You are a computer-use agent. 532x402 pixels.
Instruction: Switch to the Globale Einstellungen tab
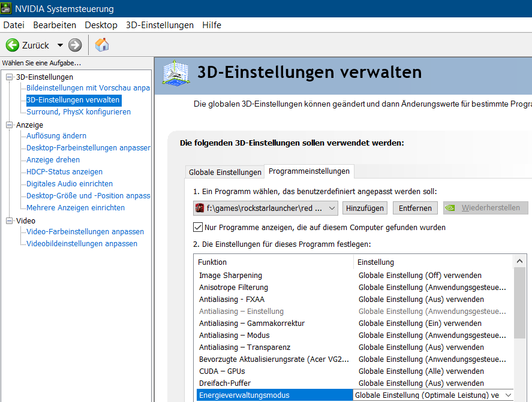click(225, 172)
